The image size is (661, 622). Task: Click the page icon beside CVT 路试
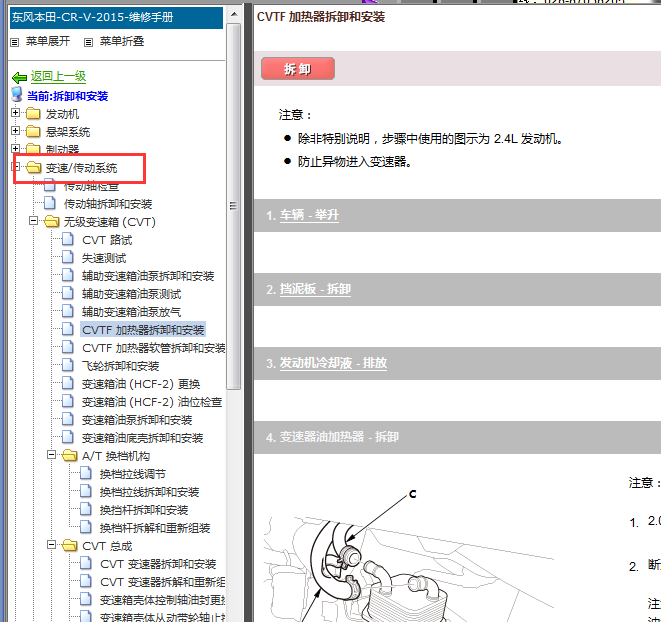click(x=68, y=239)
